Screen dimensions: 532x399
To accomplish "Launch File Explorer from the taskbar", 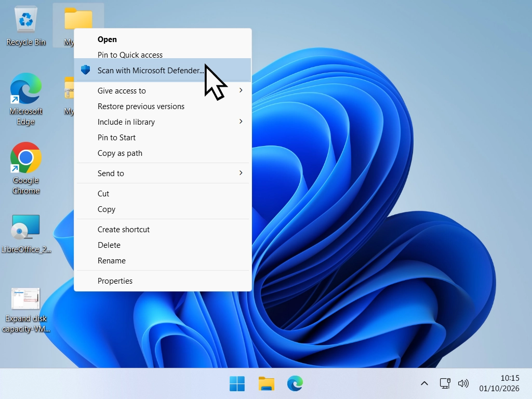I will [x=266, y=384].
